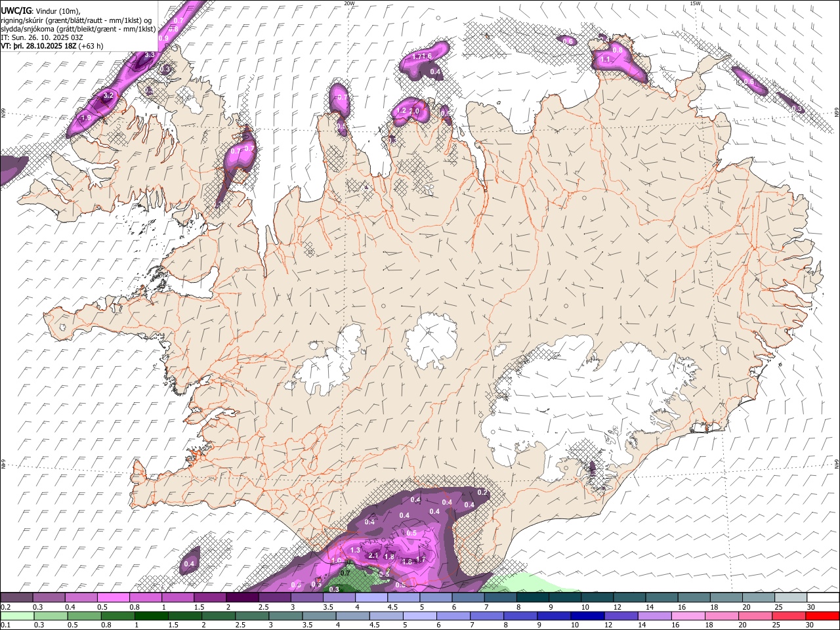The width and height of the screenshot is (840, 630).
Task: Click the "2.0" value on the north coast
Action: pyautogui.click(x=414, y=112)
